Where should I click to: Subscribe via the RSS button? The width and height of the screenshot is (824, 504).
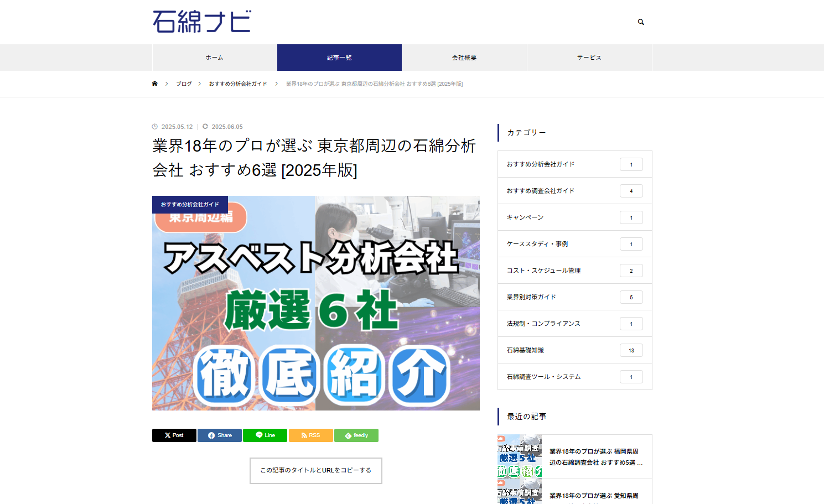pyautogui.click(x=310, y=435)
